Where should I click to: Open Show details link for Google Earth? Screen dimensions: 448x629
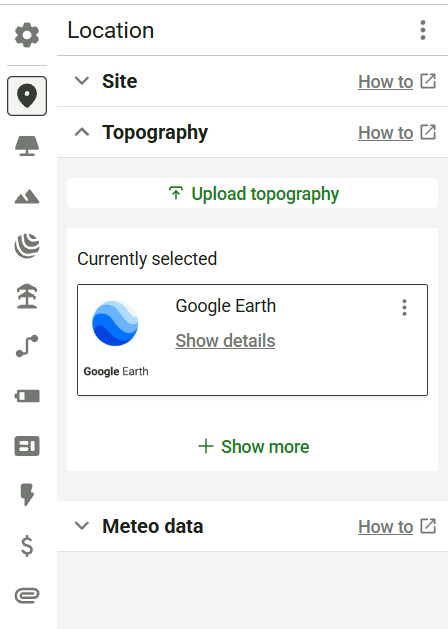pos(225,341)
